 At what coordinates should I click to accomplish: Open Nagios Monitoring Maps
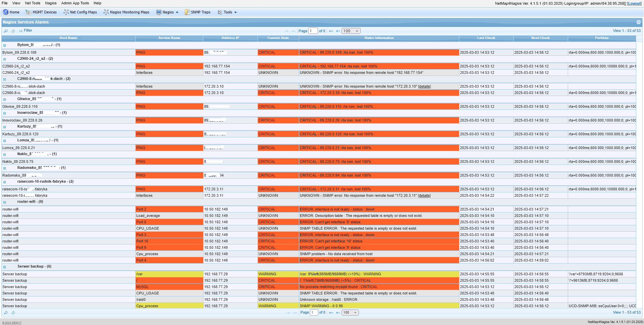click(126, 12)
